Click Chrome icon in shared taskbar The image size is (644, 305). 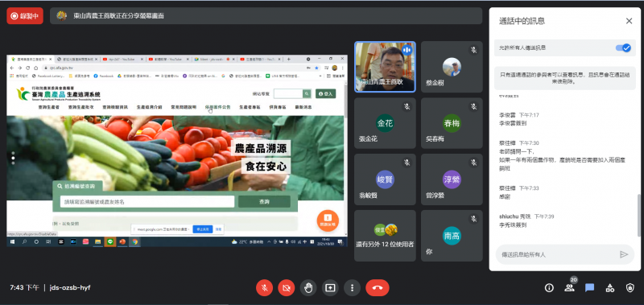[x=134, y=241]
